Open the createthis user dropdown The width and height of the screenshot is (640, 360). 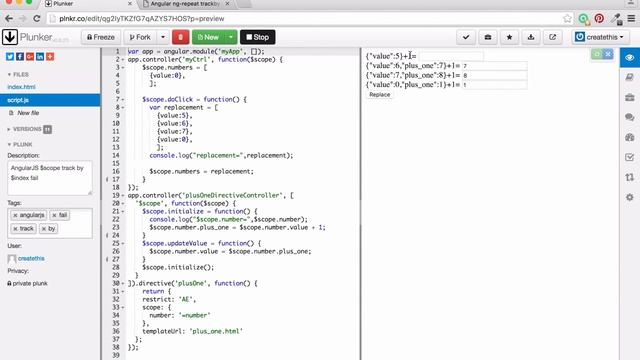pos(600,37)
